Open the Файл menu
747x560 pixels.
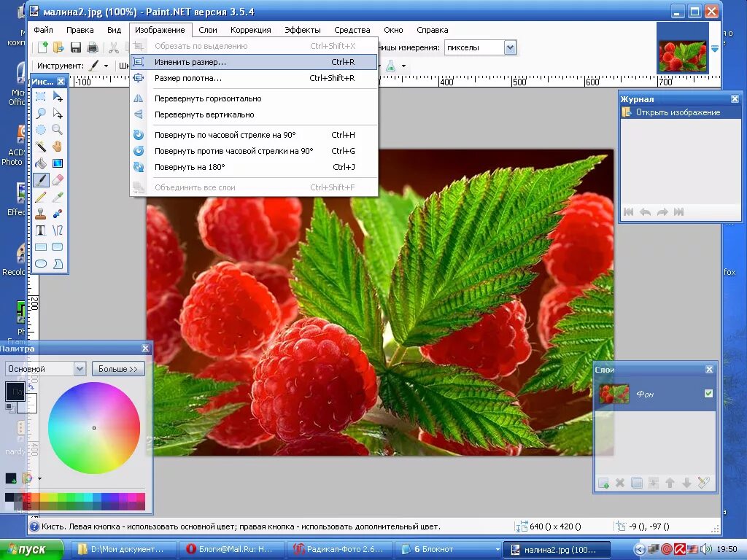tap(43, 30)
